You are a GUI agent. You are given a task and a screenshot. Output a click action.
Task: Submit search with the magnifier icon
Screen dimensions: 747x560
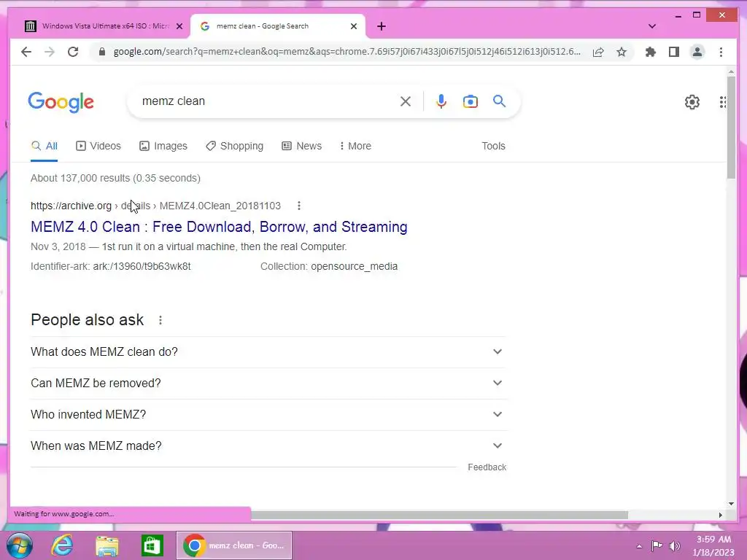499,101
